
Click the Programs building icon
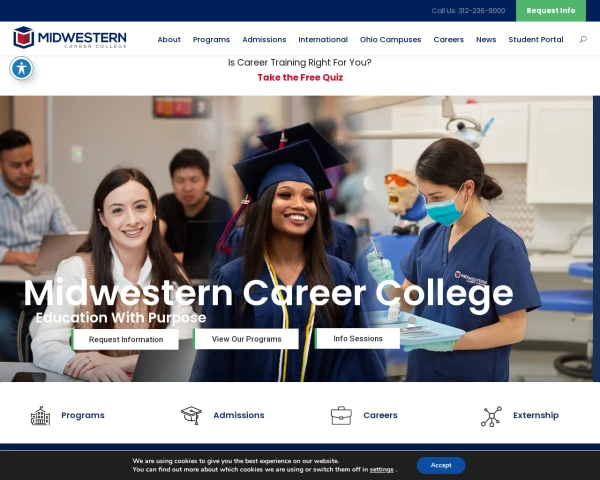[x=41, y=416]
